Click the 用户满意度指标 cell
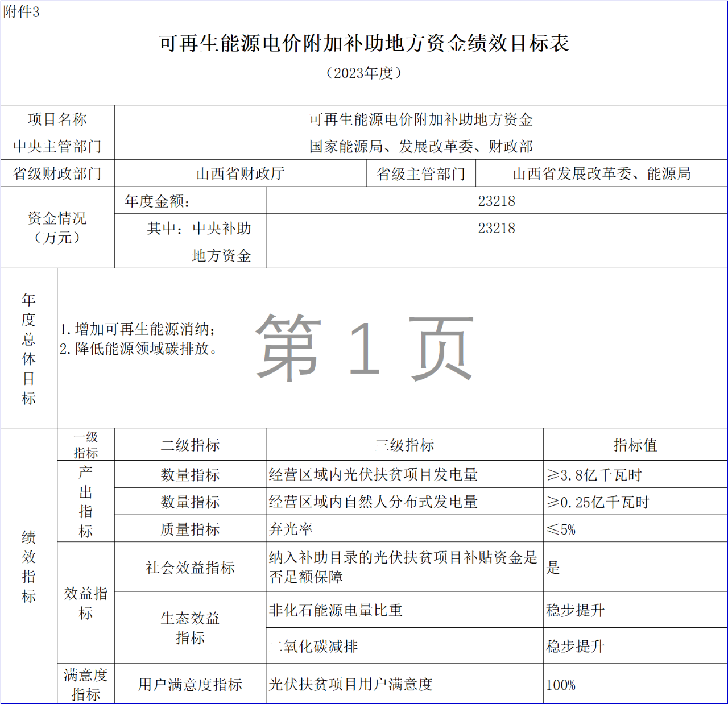This screenshot has height=704, width=728. pyautogui.click(x=191, y=684)
